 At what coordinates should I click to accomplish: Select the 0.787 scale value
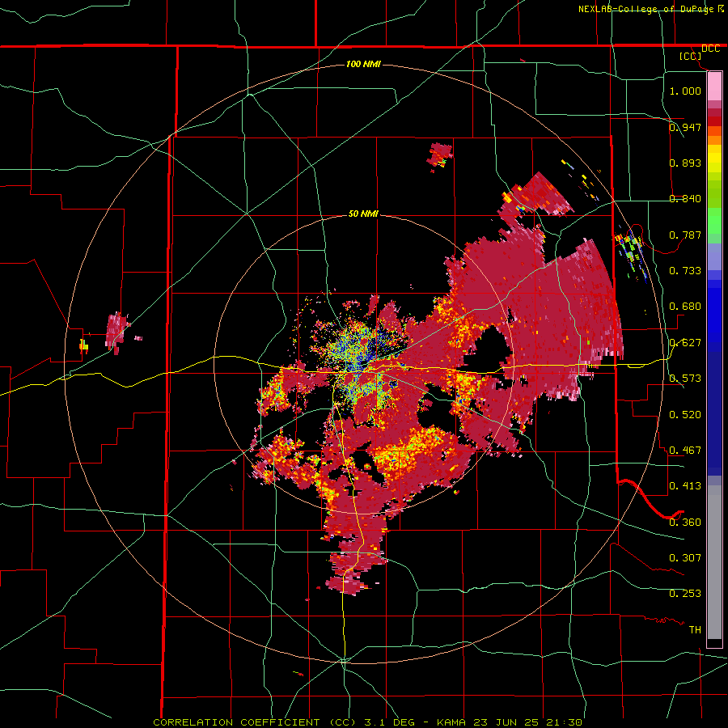[685, 235]
